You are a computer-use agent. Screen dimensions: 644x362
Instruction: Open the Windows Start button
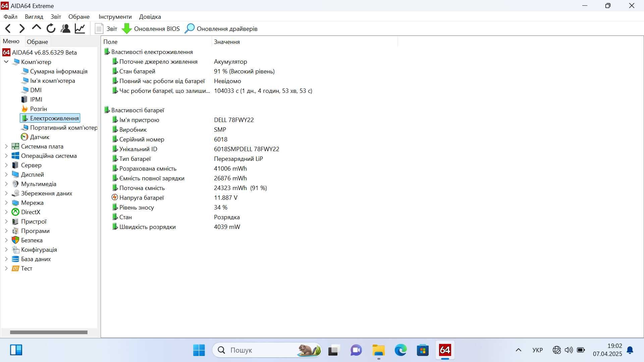point(199,350)
